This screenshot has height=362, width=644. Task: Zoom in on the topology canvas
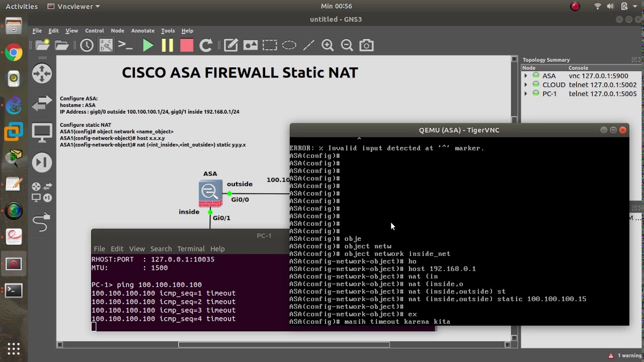328,46
